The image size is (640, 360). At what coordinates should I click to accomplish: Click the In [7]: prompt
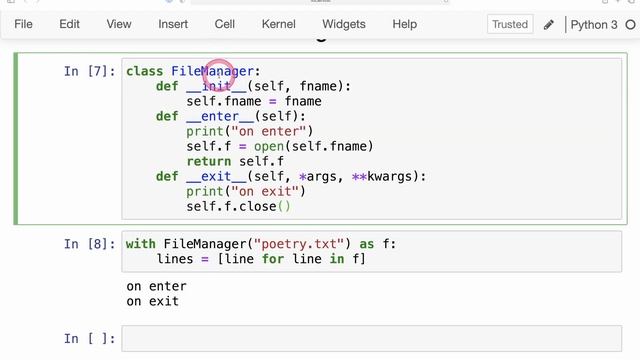click(x=90, y=71)
